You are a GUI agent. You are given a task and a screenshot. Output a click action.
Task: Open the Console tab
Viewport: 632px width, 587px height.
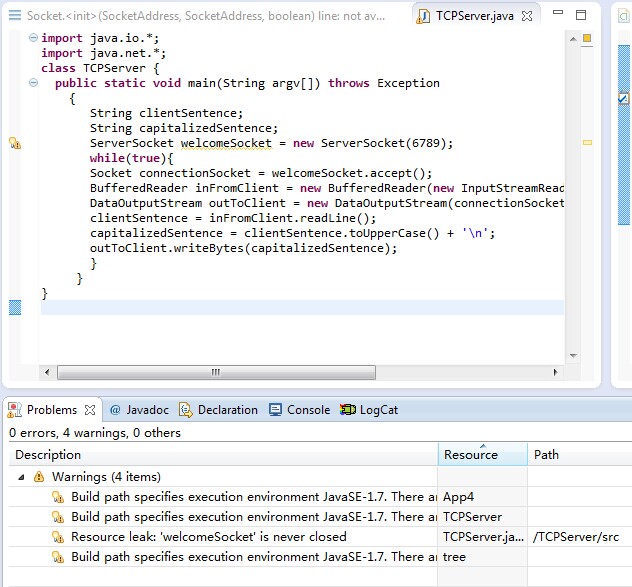(x=299, y=410)
